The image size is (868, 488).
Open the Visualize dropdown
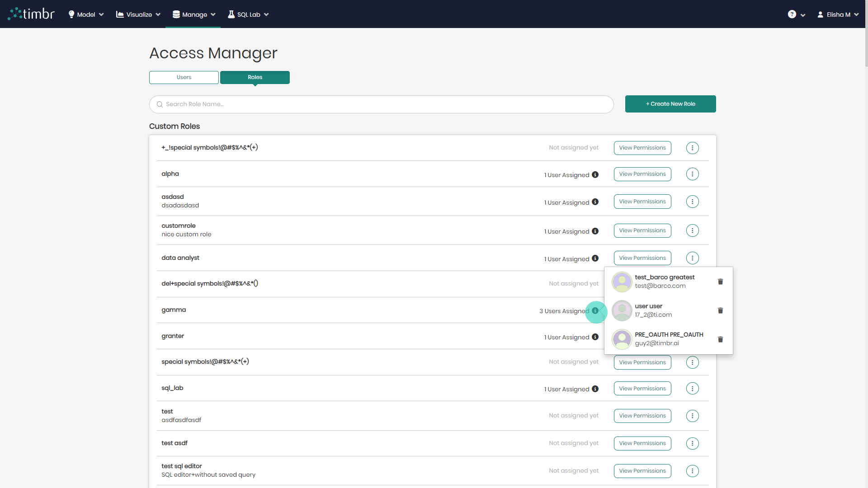point(137,14)
